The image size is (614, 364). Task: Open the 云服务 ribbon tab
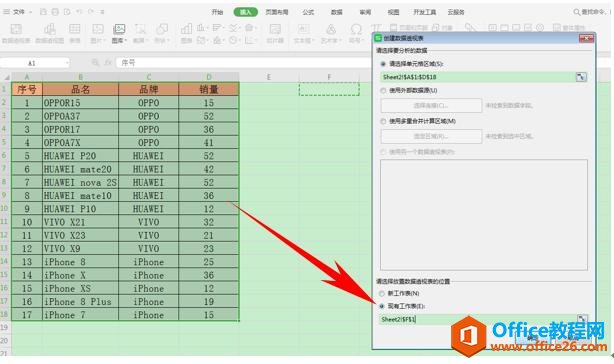pyautogui.click(x=456, y=12)
